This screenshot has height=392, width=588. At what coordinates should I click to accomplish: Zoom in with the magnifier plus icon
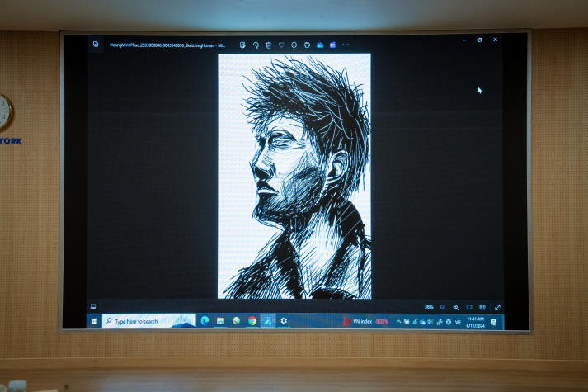tap(455, 307)
